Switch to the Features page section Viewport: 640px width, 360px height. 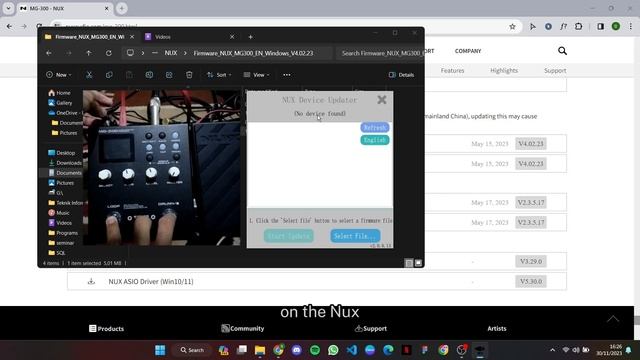coord(452,70)
